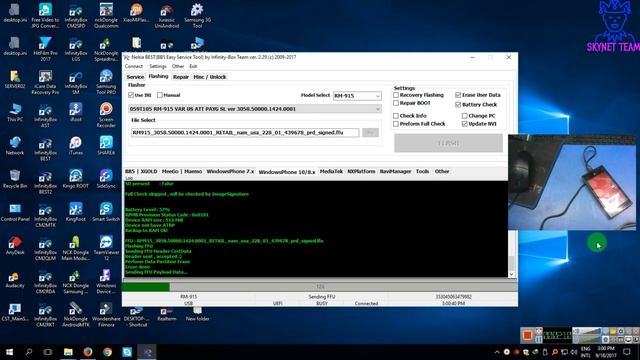640x360 pixels.
Task: Launch the AnyDesk desktop shortcut
Action: pyautogui.click(x=15, y=245)
